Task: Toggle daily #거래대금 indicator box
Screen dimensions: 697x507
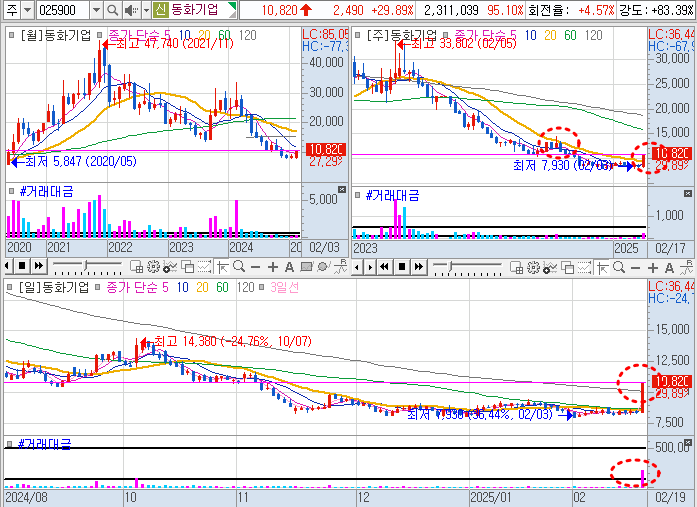Action: 9,443
